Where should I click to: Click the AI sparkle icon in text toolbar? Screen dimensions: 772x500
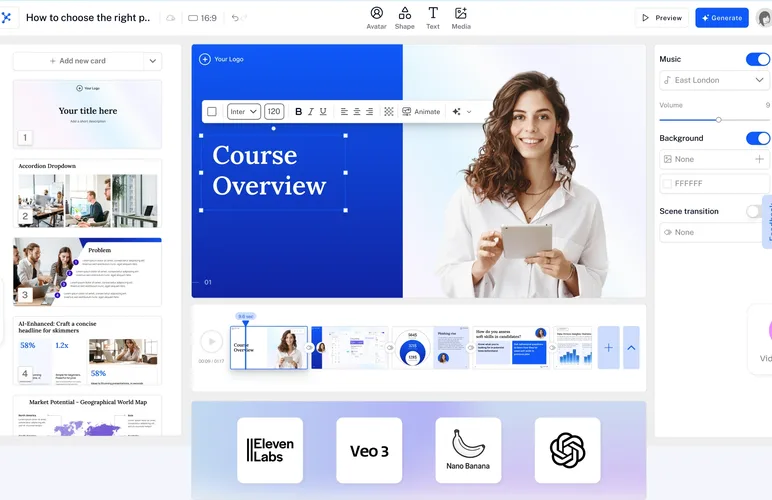(x=456, y=112)
